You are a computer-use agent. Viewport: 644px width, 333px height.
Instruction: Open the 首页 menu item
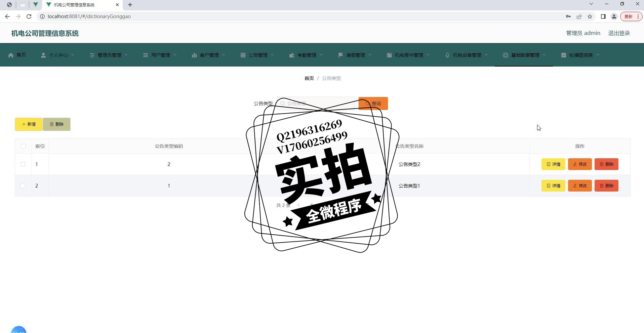click(x=17, y=55)
